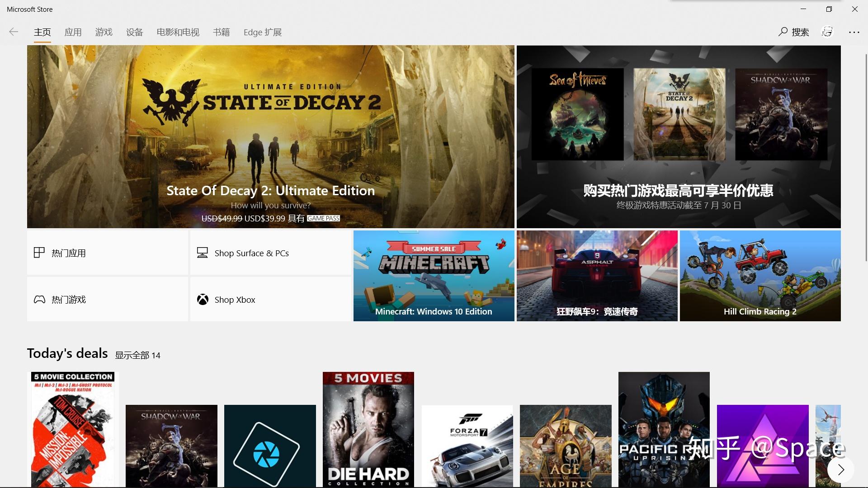The height and width of the screenshot is (488, 868).
Task: Open the 电影和电视 tab
Action: tap(178, 32)
